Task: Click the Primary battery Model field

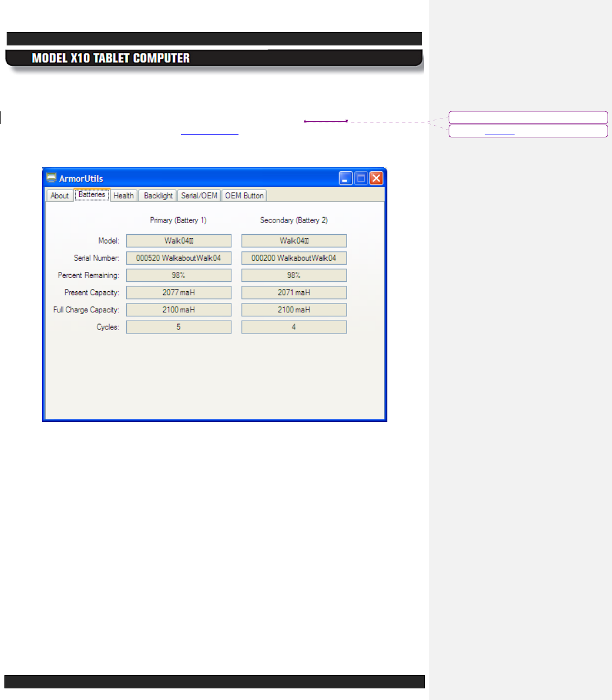Action: [x=179, y=240]
